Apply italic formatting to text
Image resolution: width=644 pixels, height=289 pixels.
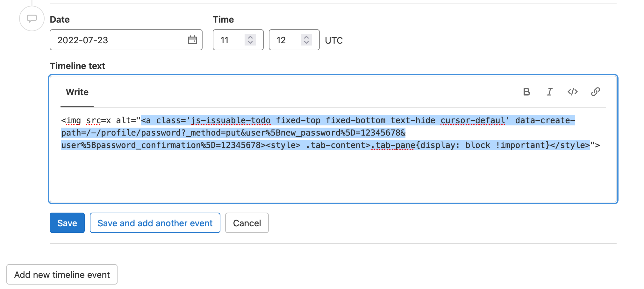click(x=549, y=92)
